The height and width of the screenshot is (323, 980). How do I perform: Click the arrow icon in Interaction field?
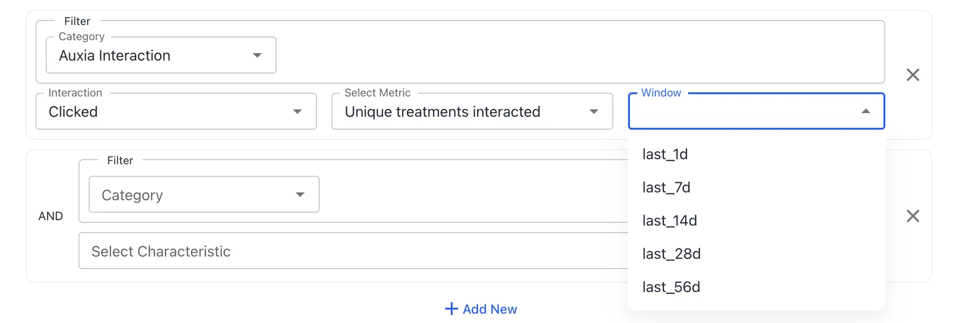tap(297, 111)
